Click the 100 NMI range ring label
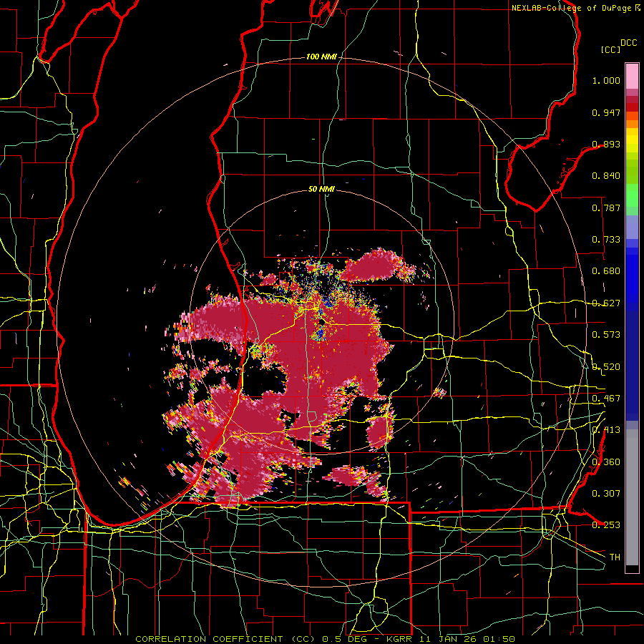Image resolution: width=644 pixels, height=644 pixels. [x=321, y=57]
